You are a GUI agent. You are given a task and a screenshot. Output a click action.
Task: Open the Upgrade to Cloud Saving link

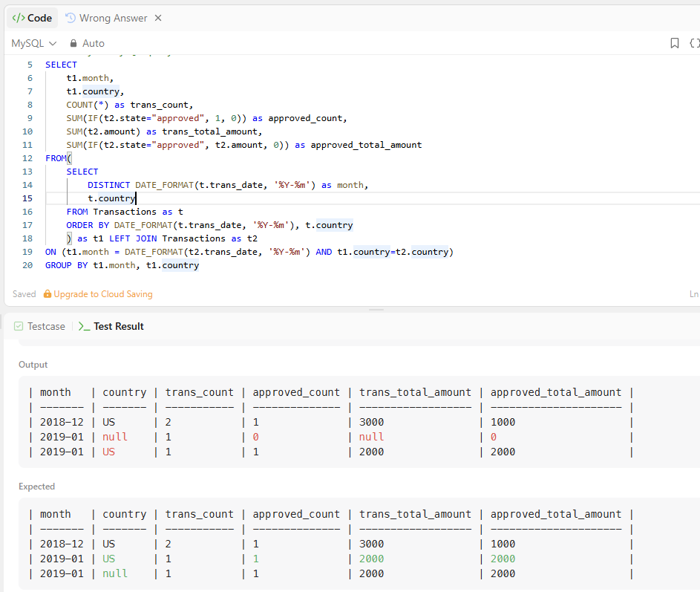[x=102, y=294]
